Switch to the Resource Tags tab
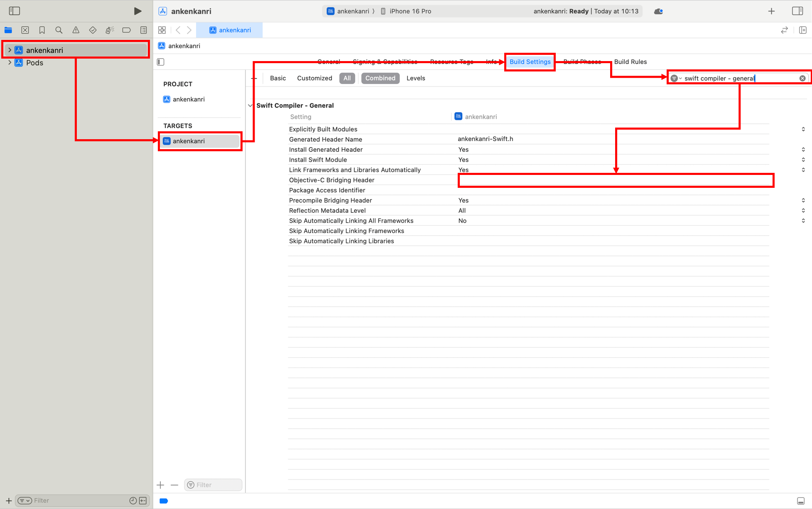 451,61
